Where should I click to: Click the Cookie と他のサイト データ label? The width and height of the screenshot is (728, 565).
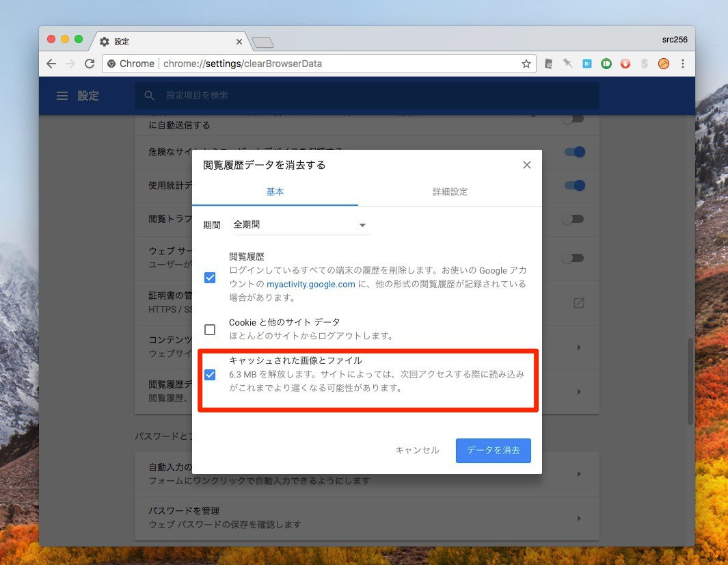point(284,322)
